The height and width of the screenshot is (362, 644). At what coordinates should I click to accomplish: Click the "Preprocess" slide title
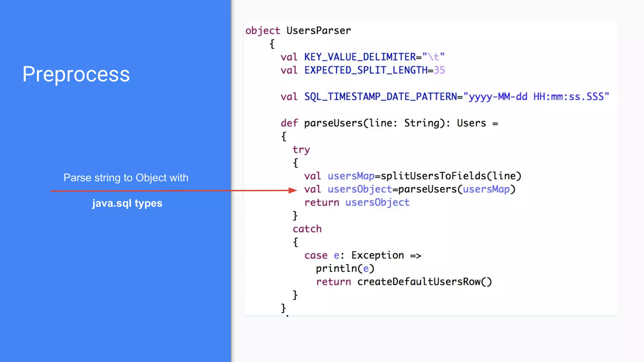tap(76, 74)
